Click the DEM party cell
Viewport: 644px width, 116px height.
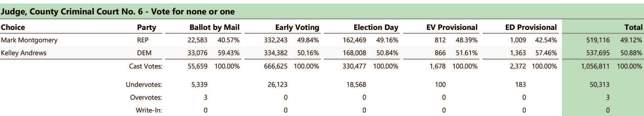tap(144, 53)
